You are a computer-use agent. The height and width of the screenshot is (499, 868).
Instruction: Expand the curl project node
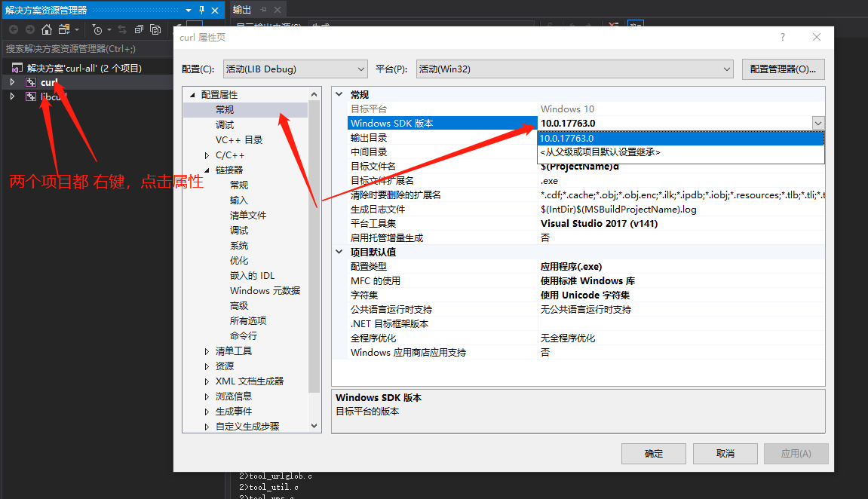(x=12, y=82)
